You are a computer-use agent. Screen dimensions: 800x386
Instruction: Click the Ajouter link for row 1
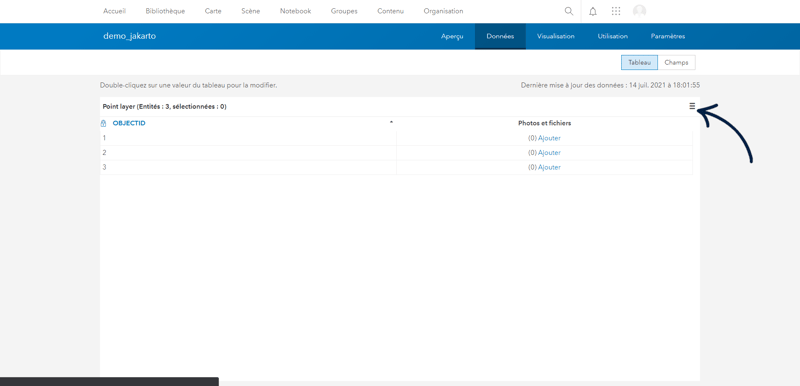[549, 138]
